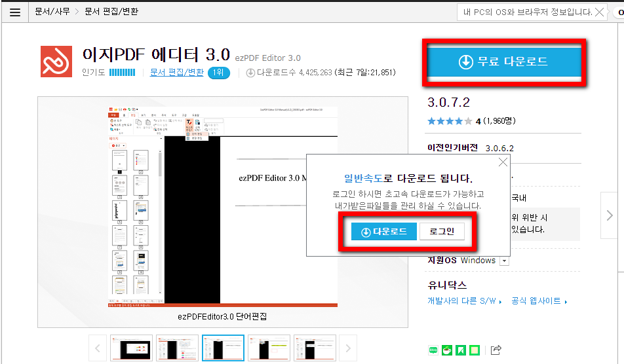Dismiss the PC OS info notice
The height and width of the screenshot is (364, 624).
click(x=599, y=12)
